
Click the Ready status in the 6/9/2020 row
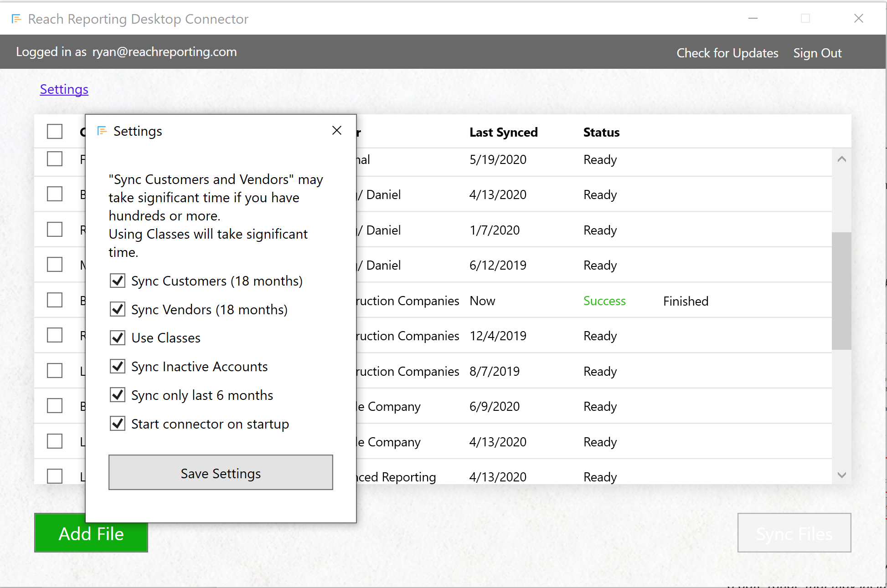pyautogui.click(x=600, y=407)
